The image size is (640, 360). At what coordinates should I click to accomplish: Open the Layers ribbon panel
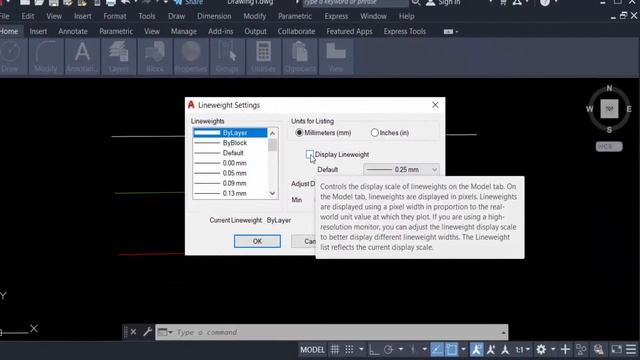click(118, 57)
